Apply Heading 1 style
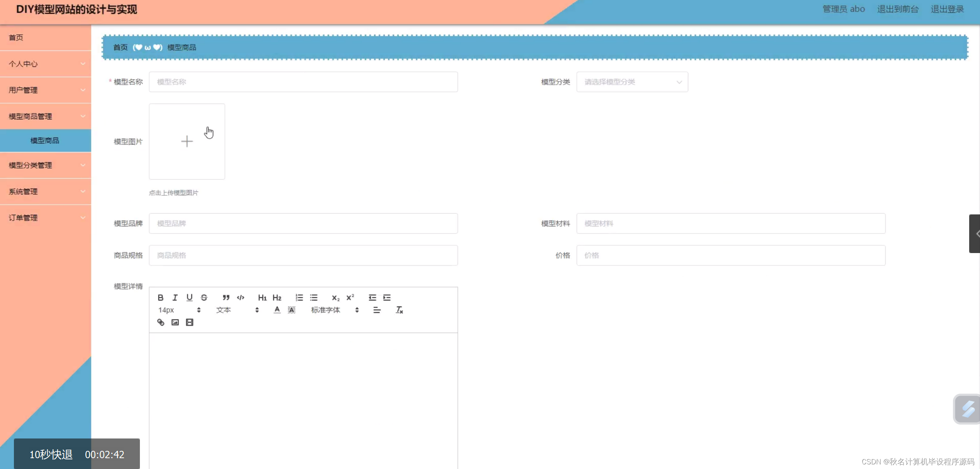This screenshot has width=980, height=469. point(262,297)
